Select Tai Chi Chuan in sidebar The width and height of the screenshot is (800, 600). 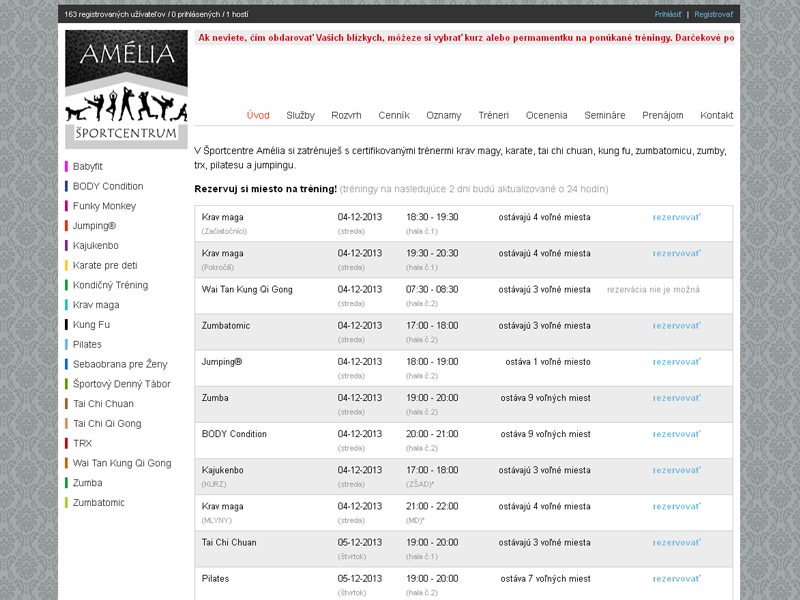point(104,404)
